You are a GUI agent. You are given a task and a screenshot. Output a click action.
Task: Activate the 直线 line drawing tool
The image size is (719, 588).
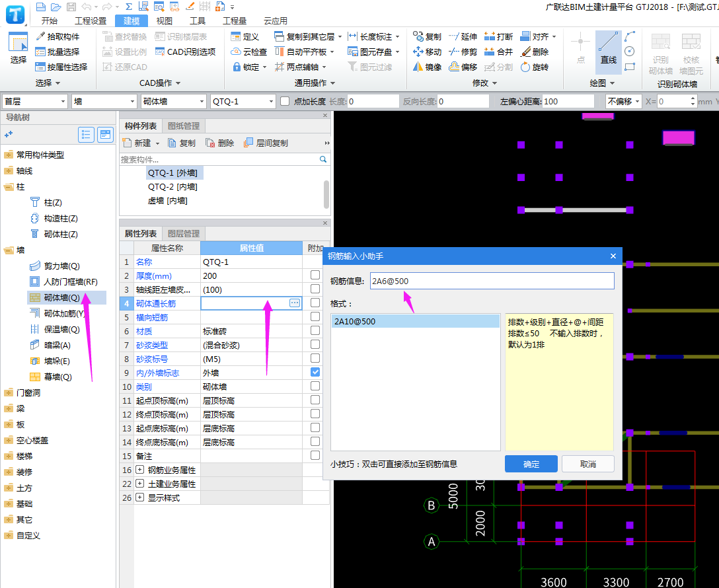(x=609, y=52)
